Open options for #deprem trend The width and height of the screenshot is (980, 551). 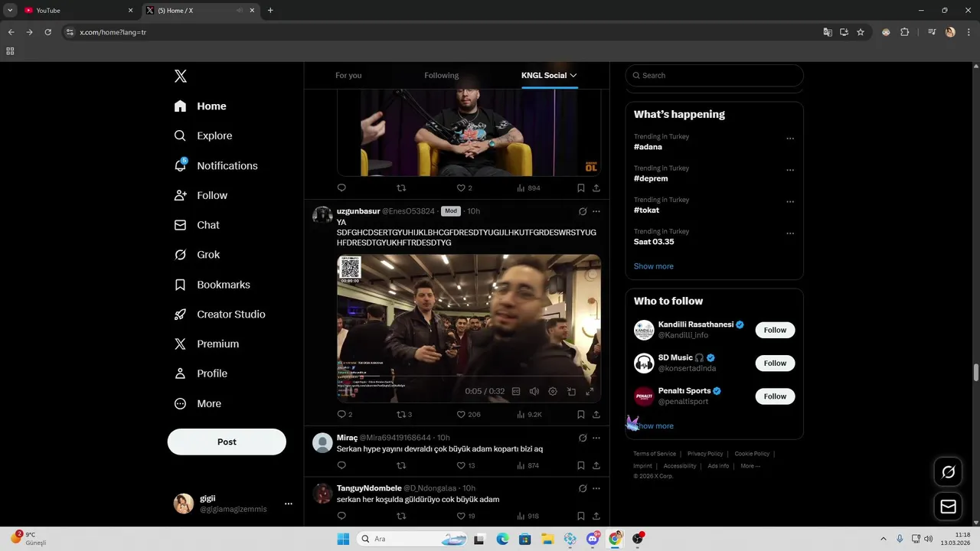(790, 171)
